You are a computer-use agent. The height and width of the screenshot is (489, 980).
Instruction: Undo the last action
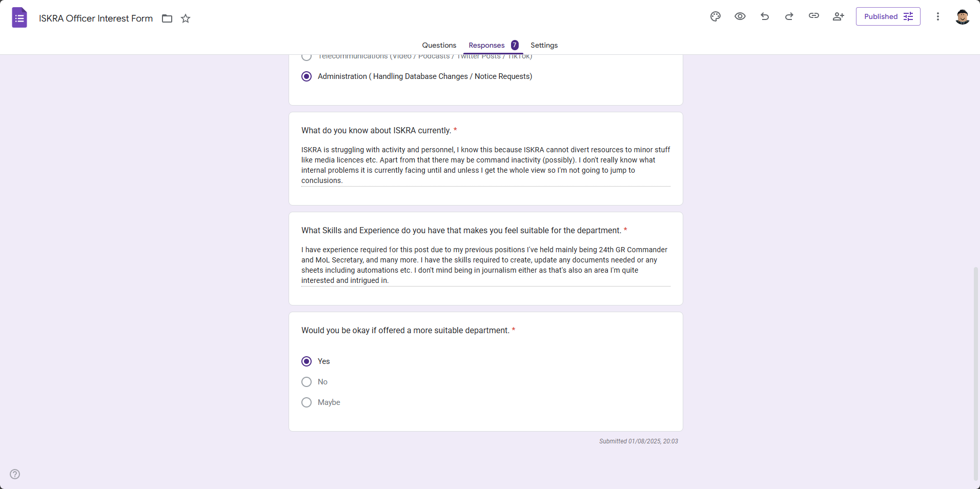pyautogui.click(x=765, y=16)
